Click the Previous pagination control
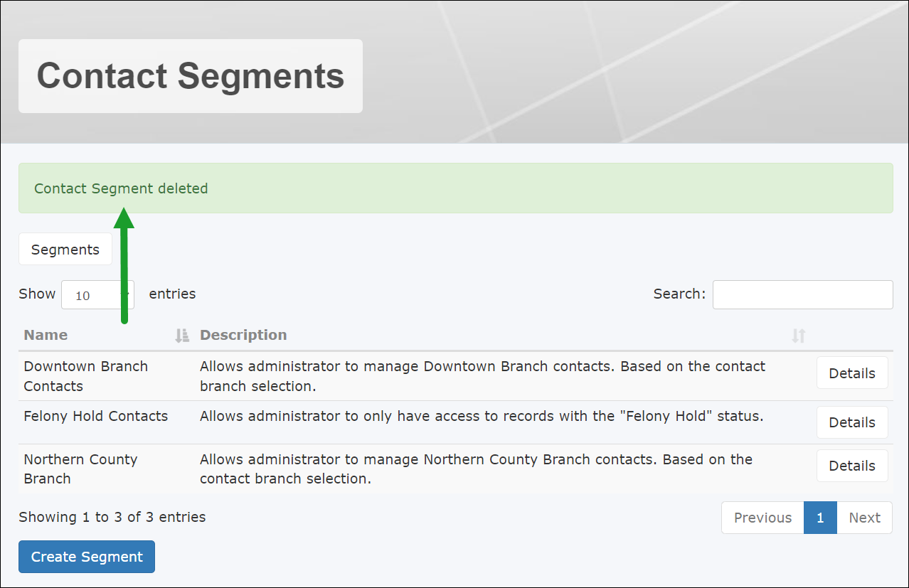909x588 pixels. point(762,518)
